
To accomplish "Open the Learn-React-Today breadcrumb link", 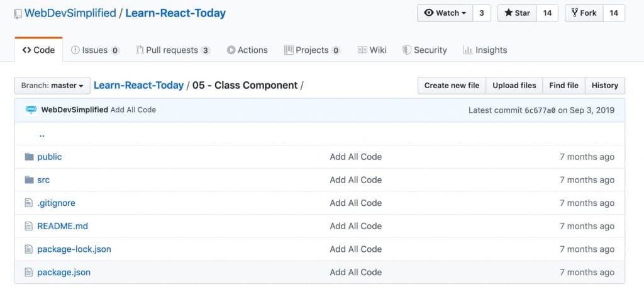I will pyautogui.click(x=138, y=86).
